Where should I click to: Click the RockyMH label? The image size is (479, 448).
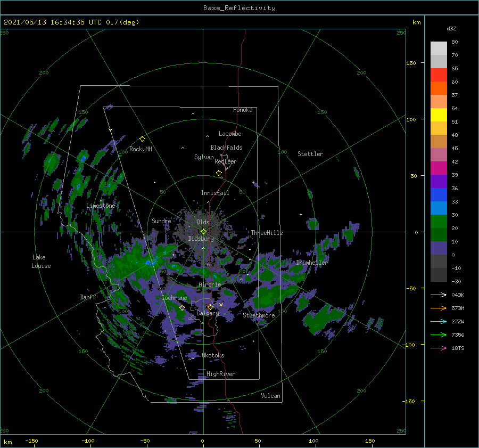click(141, 149)
